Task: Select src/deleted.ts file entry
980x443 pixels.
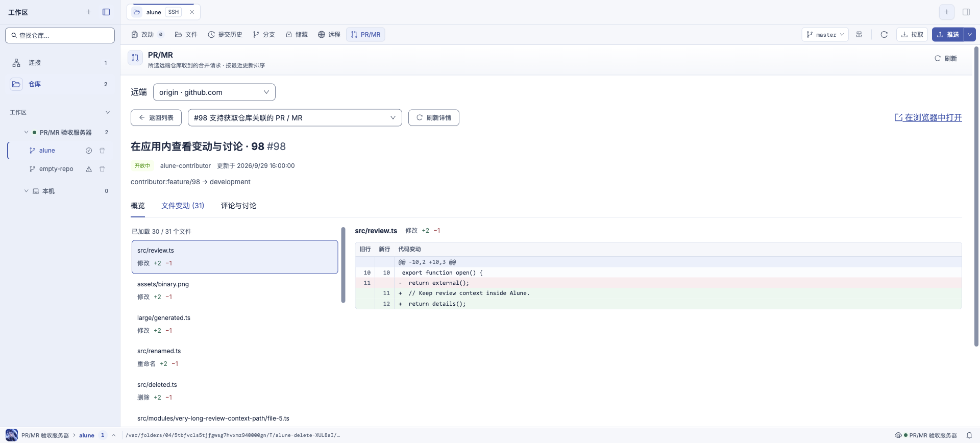Action: coord(235,391)
